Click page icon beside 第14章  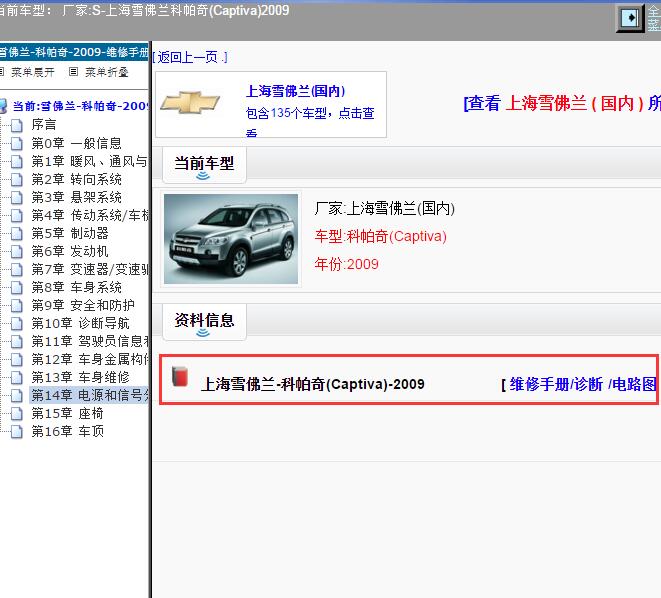(16, 396)
